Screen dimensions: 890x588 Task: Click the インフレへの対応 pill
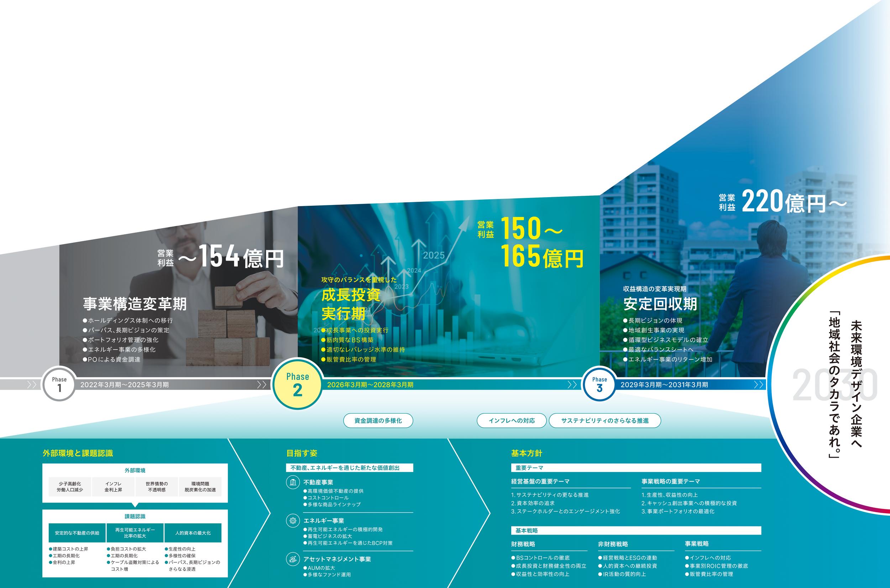pyautogui.click(x=512, y=421)
